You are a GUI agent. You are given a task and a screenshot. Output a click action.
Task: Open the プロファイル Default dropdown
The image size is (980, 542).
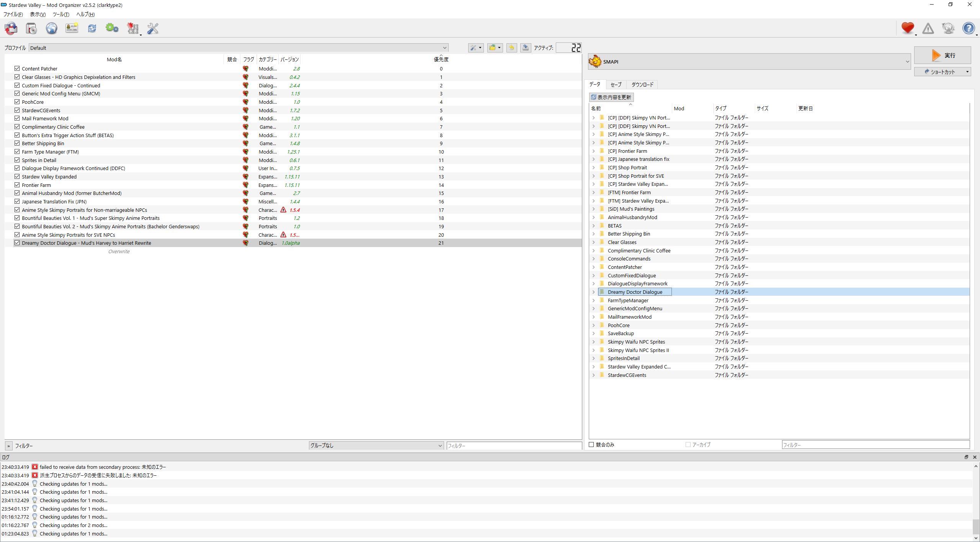coord(238,48)
